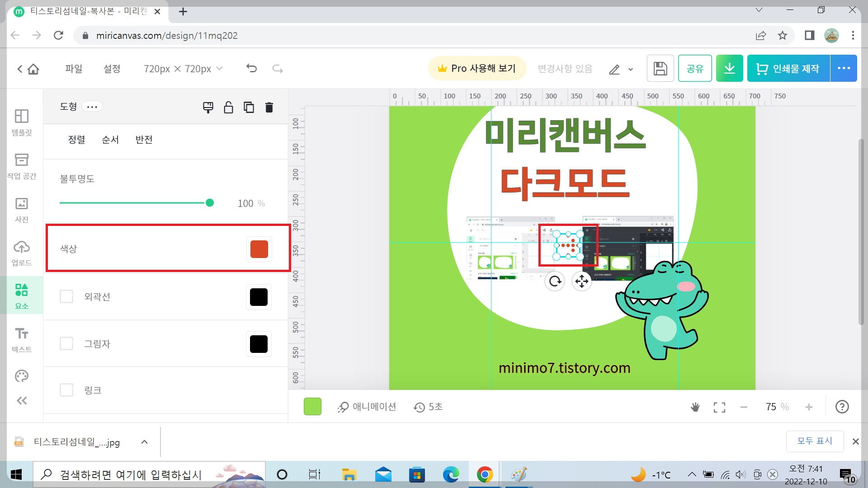Zoom out with minus button
This screenshot has width=868, height=488.
pyautogui.click(x=744, y=407)
